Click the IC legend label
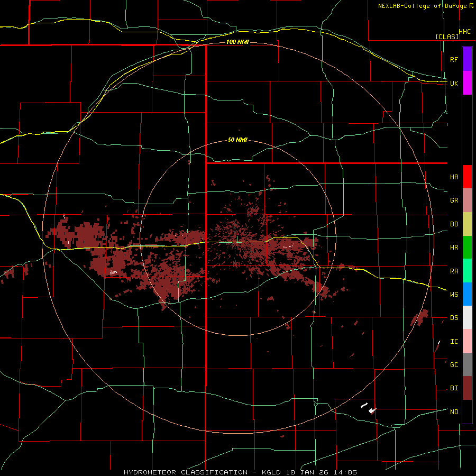 [x=454, y=341]
